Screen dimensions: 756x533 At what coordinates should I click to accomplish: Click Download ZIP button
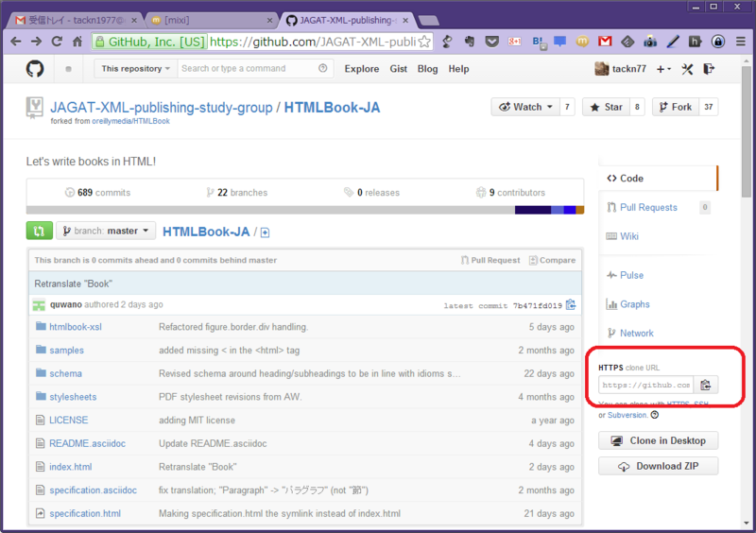tap(658, 467)
